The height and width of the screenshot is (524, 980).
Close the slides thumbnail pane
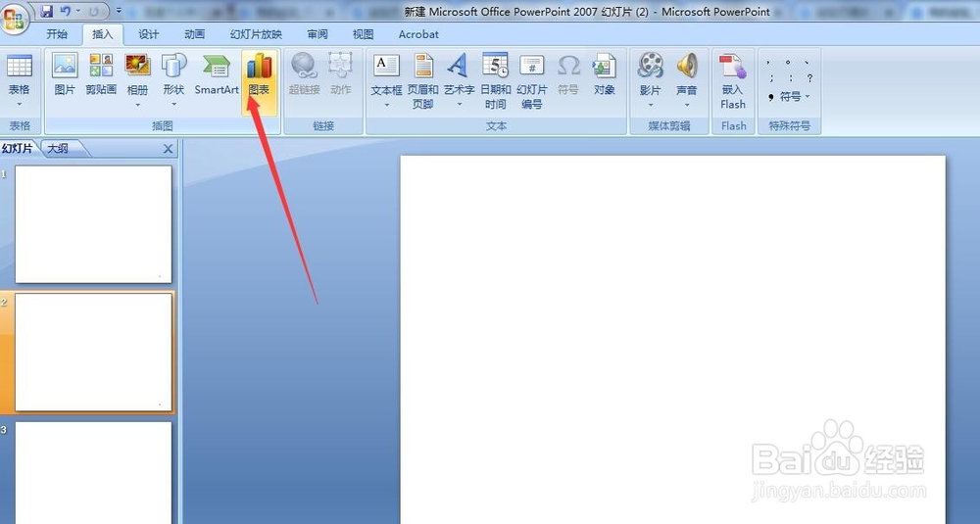click(168, 149)
